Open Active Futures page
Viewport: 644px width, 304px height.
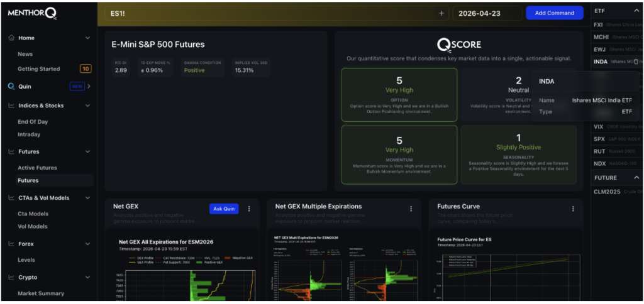tap(37, 168)
